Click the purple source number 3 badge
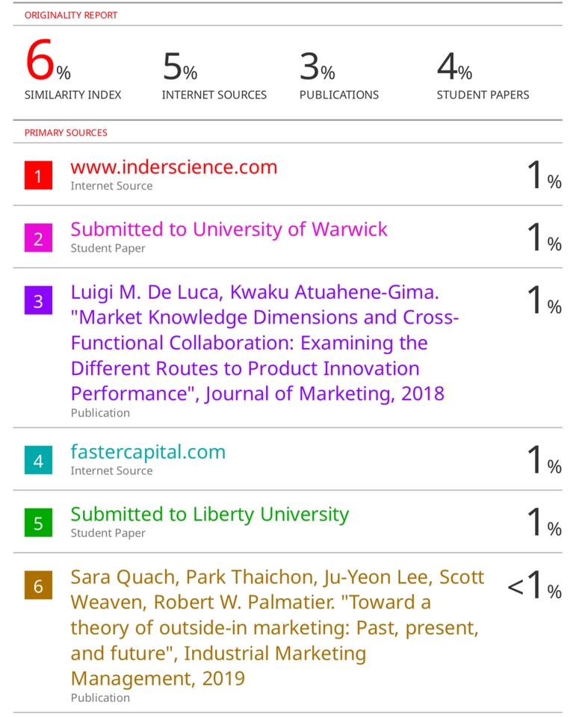The height and width of the screenshot is (717, 588). 38,300
